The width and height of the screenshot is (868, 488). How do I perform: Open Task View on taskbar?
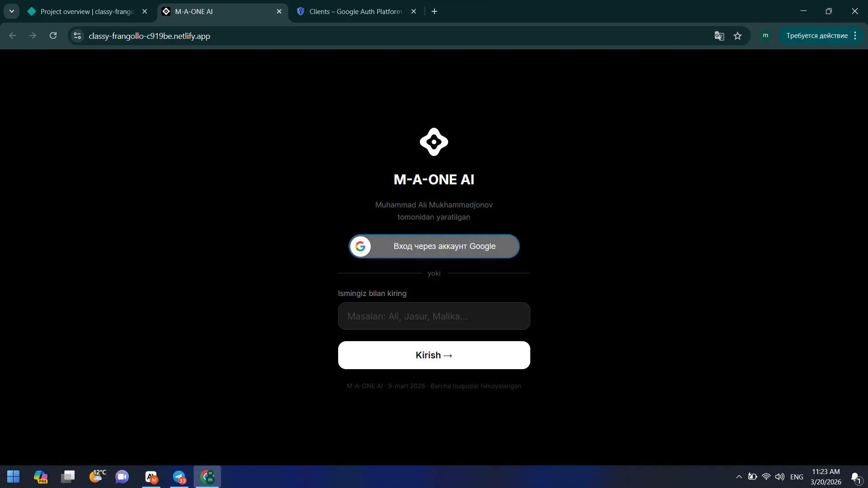68,477
